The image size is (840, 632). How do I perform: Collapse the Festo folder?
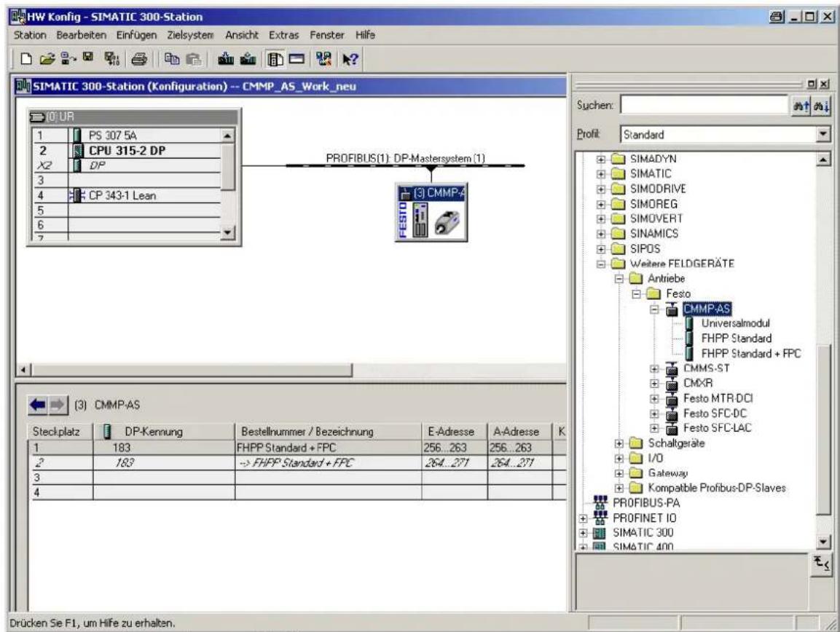coord(637,294)
